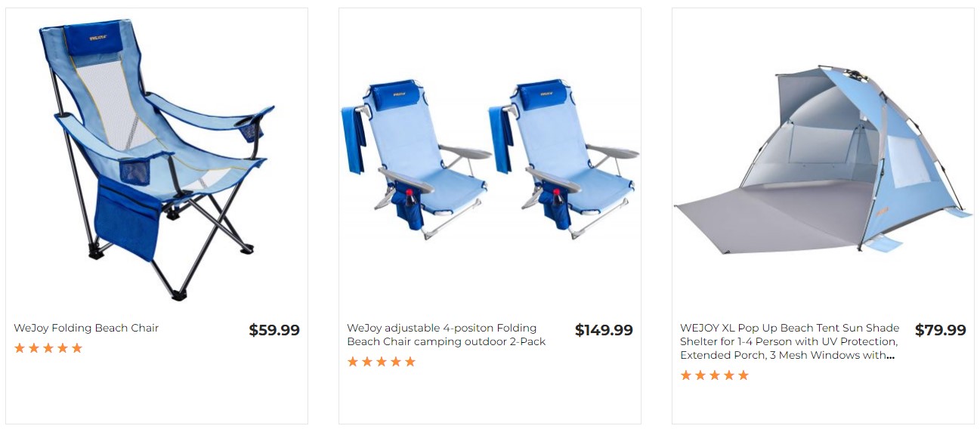The height and width of the screenshot is (432, 980).
Task: Click the third star of the Beach Tent rating
Action: click(x=715, y=375)
